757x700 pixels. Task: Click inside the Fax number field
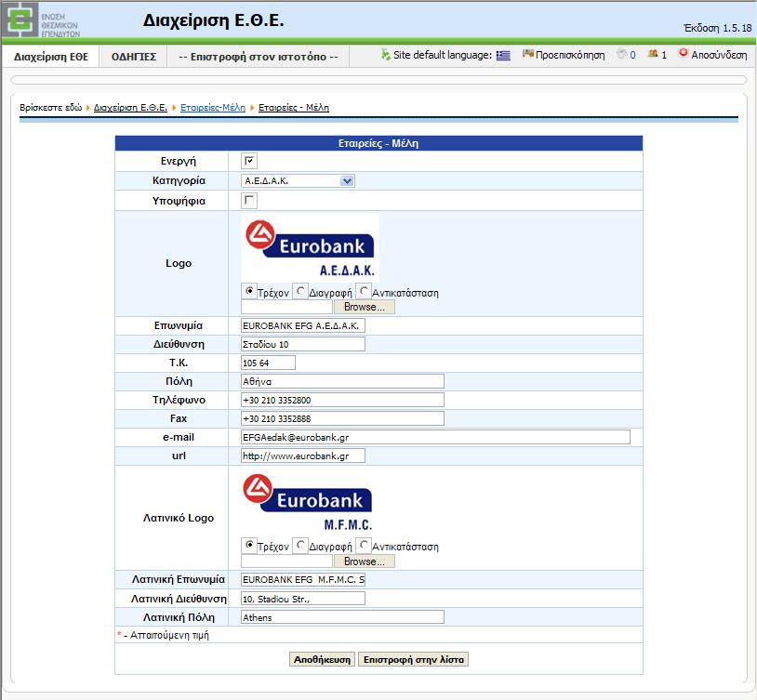point(342,418)
